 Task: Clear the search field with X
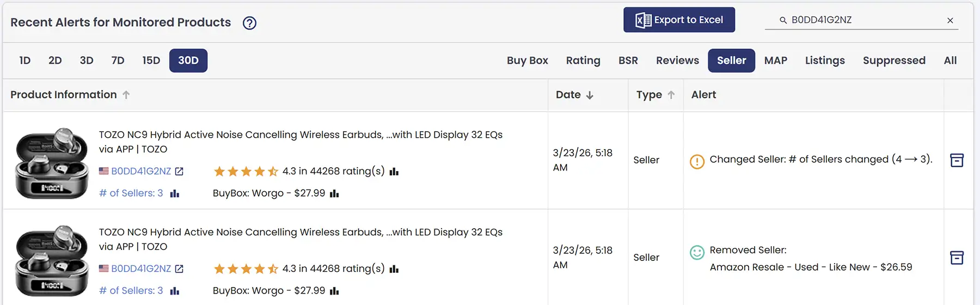point(950,20)
